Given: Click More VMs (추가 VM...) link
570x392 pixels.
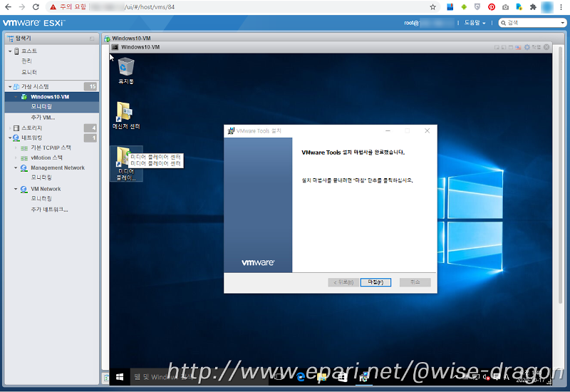Looking at the screenshot, I should pyautogui.click(x=43, y=118).
